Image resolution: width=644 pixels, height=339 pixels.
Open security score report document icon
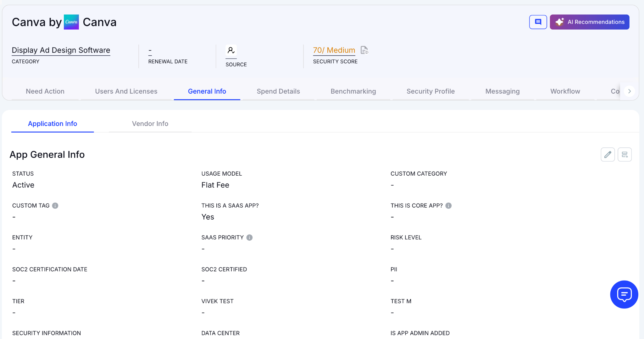pyautogui.click(x=364, y=50)
